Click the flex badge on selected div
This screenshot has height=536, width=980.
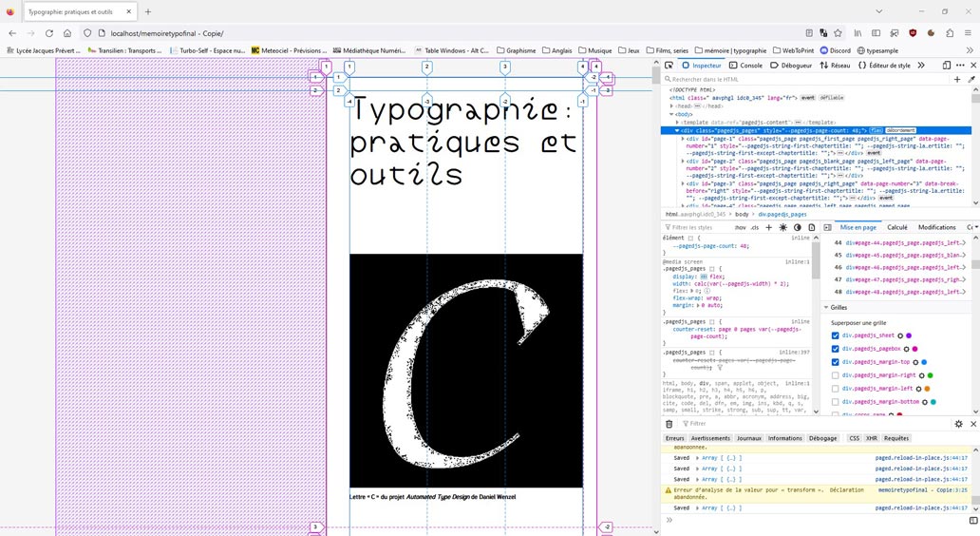coord(876,131)
